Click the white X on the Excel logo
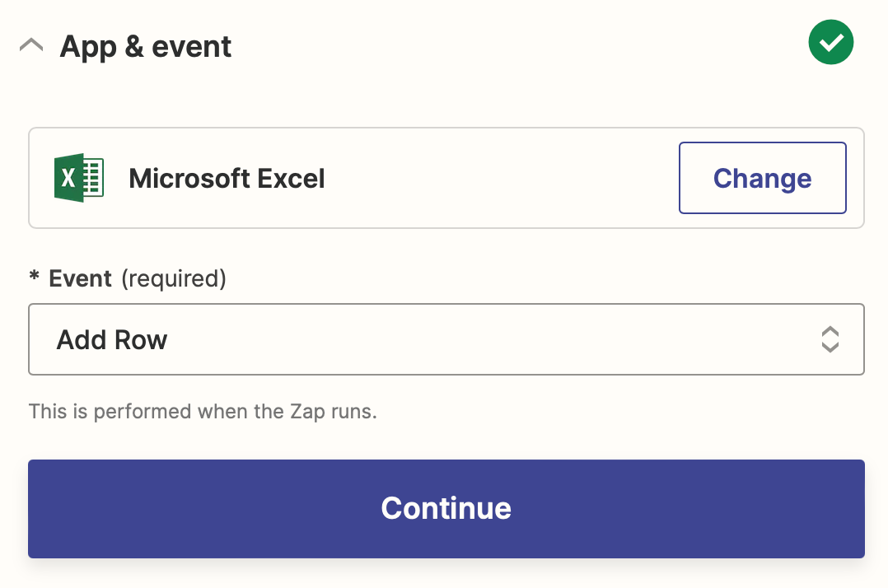This screenshot has height=588, width=888. coord(69,178)
